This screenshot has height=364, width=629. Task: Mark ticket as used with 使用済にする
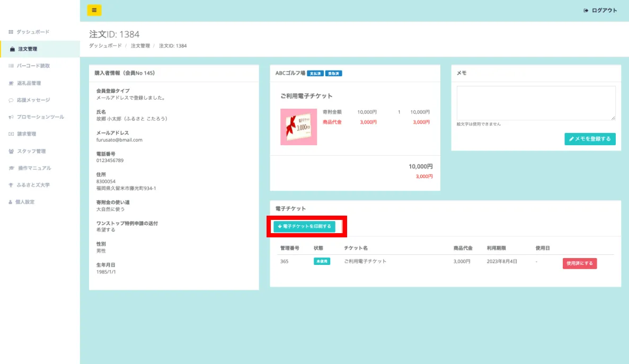(x=579, y=263)
